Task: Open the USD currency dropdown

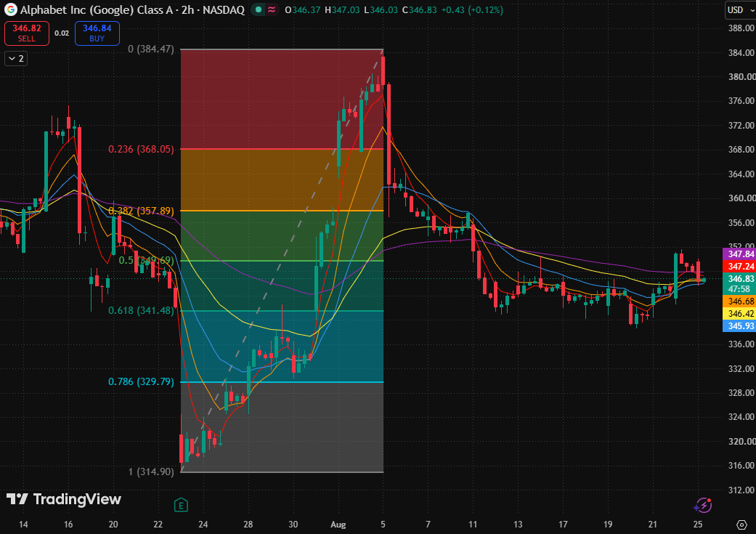Action: (740, 9)
